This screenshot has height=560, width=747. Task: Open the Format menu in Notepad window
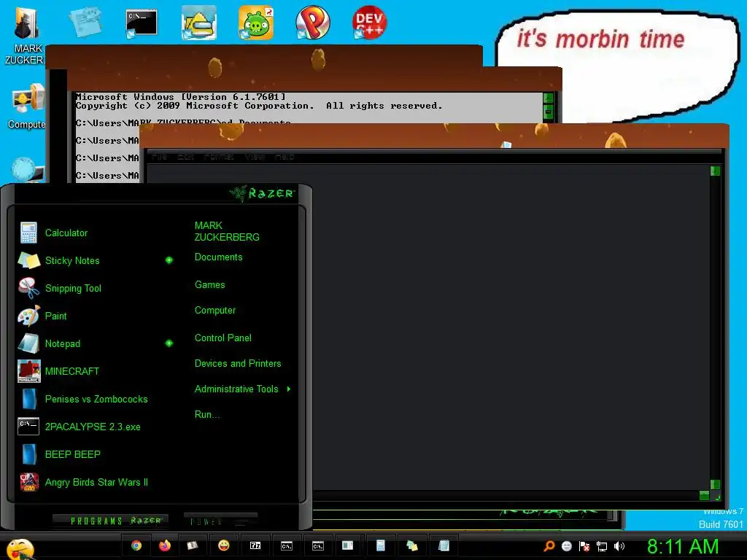point(219,156)
